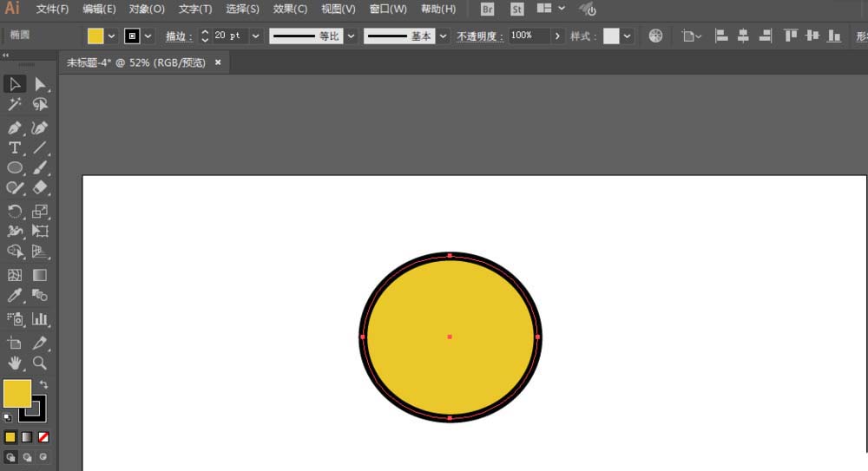The height and width of the screenshot is (471, 868).
Task: Expand the 样式 style dropdown
Action: pos(627,36)
